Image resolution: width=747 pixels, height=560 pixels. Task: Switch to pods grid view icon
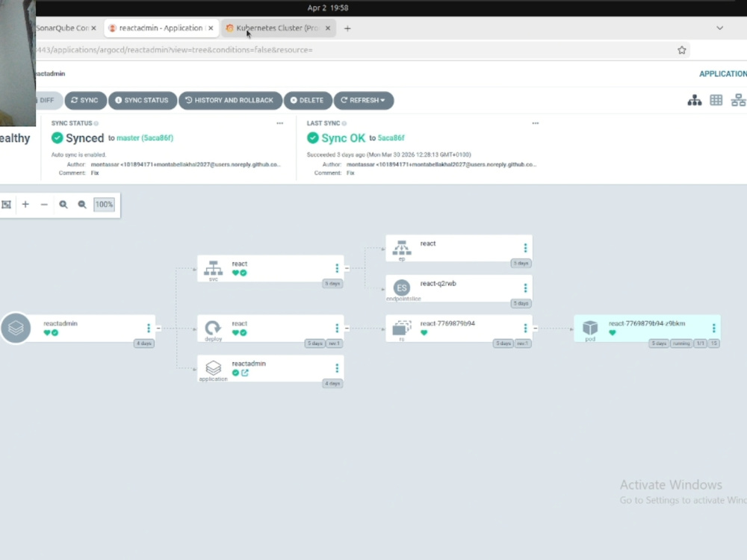tap(716, 100)
